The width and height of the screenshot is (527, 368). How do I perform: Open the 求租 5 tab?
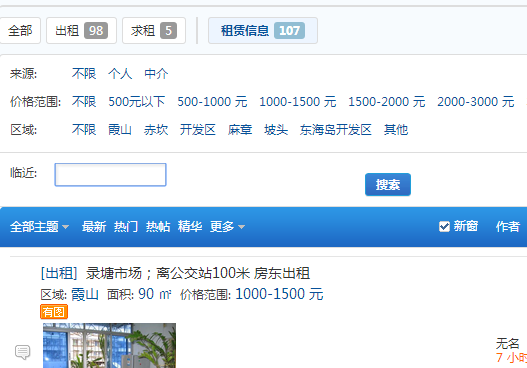click(x=154, y=31)
